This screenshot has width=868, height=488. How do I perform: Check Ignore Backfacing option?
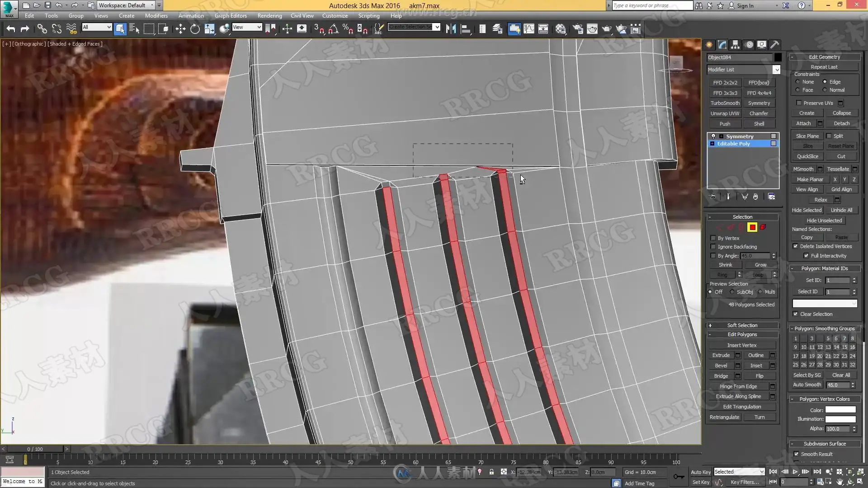[x=713, y=247]
